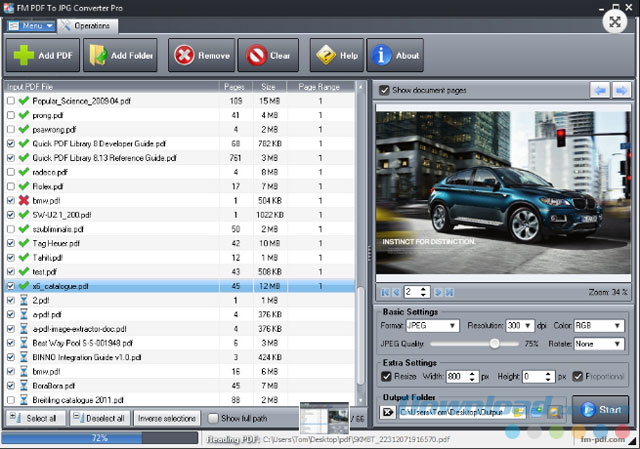Image resolution: width=640 pixels, height=449 pixels.
Task: Click the Start conversion button
Action: click(x=600, y=410)
